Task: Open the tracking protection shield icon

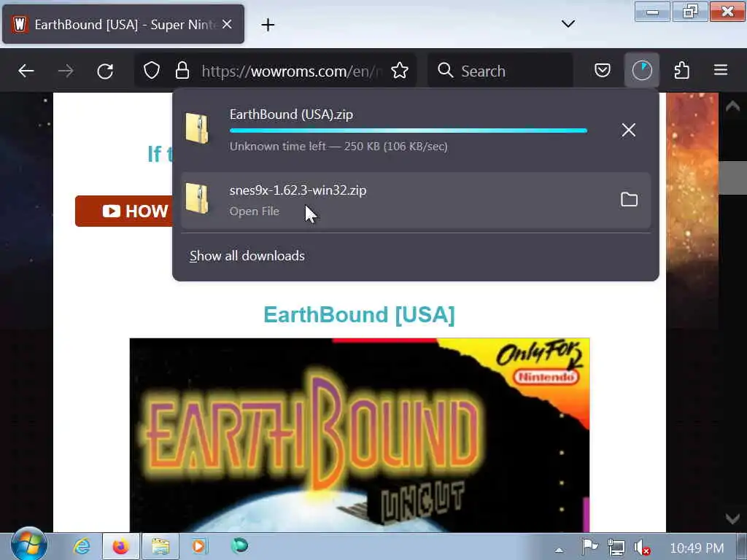Action: click(152, 71)
